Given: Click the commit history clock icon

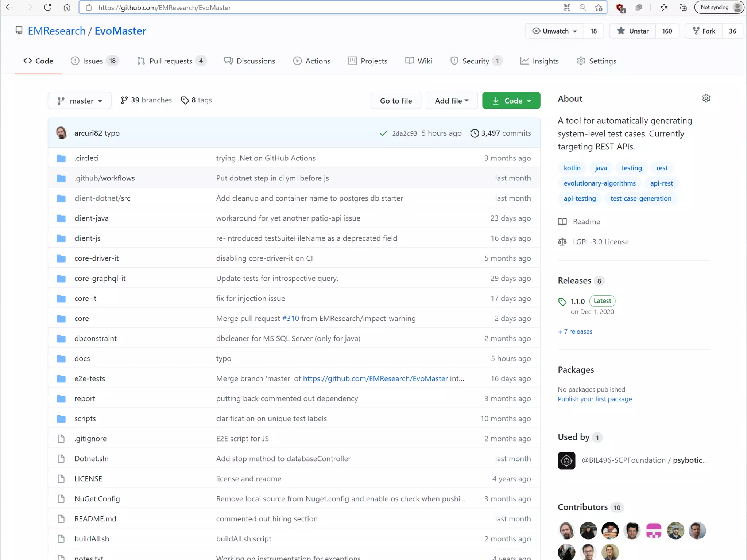Looking at the screenshot, I should tap(474, 133).
